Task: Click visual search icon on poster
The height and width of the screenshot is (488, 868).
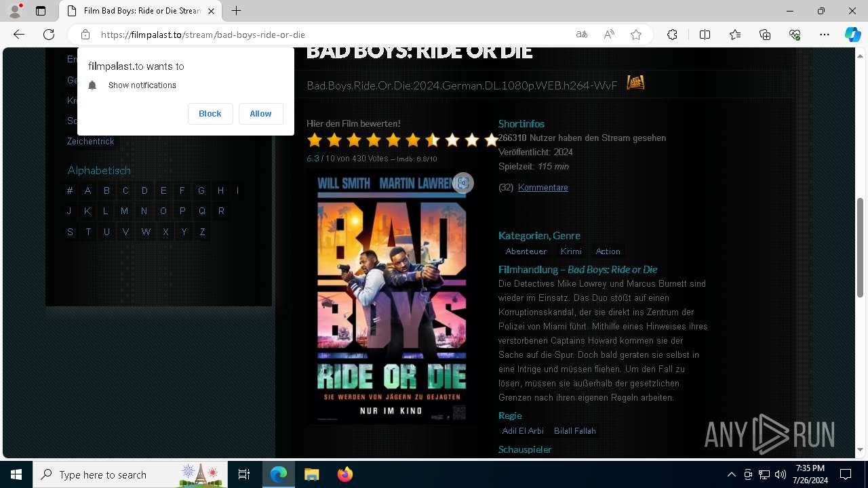Action: coord(463,183)
